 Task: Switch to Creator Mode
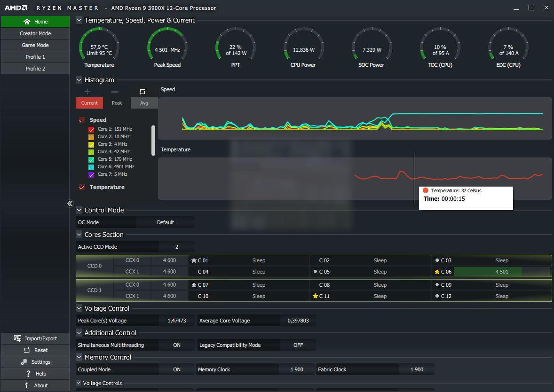coord(35,33)
